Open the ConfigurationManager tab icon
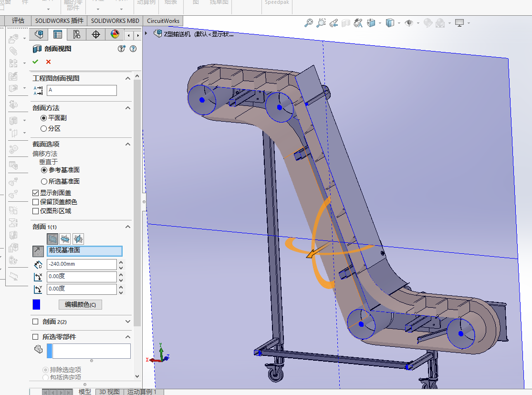Viewport: 532px width, 395px height. 76,34
